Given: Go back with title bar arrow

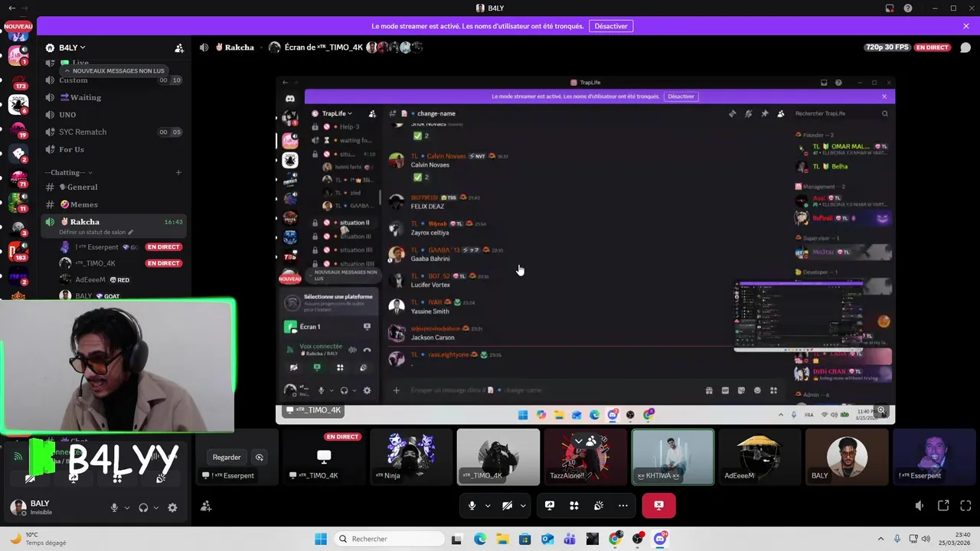Looking at the screenshot, I should (11, 8).
